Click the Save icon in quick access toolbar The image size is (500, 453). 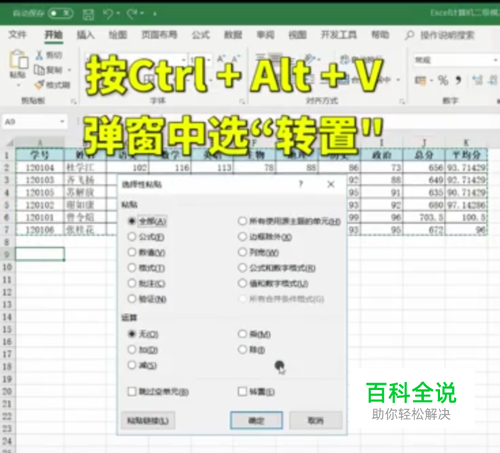(x=88, y=14)
